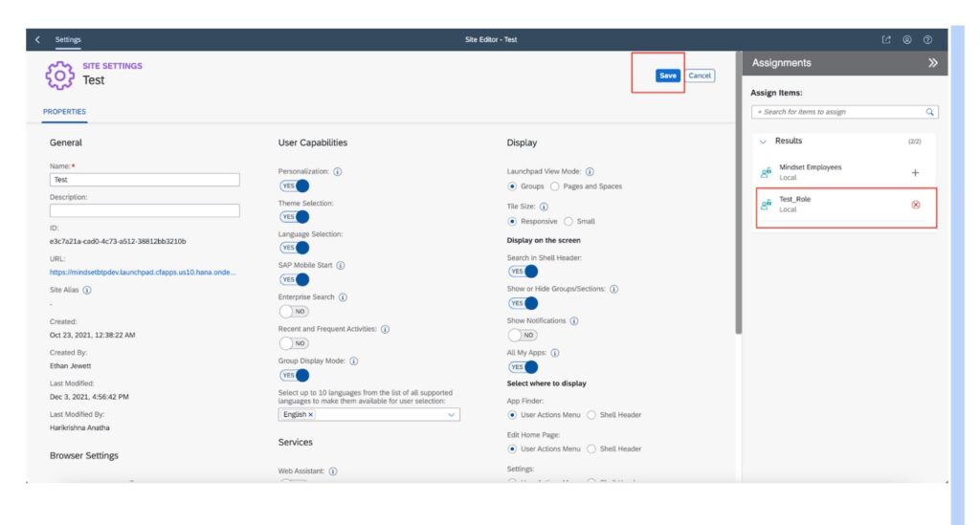Remove the English language token
Screen dimensions: 980x525
tap(311, 414)
